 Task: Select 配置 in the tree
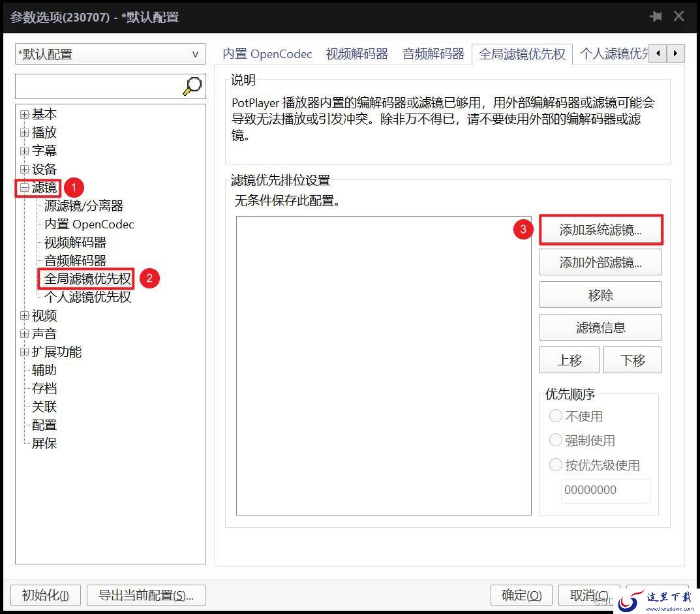coord(44,425)
